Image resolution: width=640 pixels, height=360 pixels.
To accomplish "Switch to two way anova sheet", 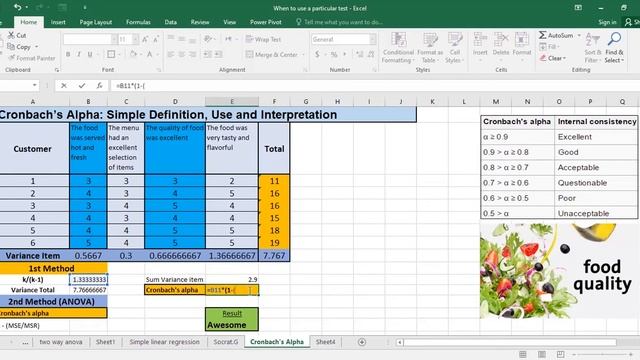I will pyautogui.click(x=60, y=342).
